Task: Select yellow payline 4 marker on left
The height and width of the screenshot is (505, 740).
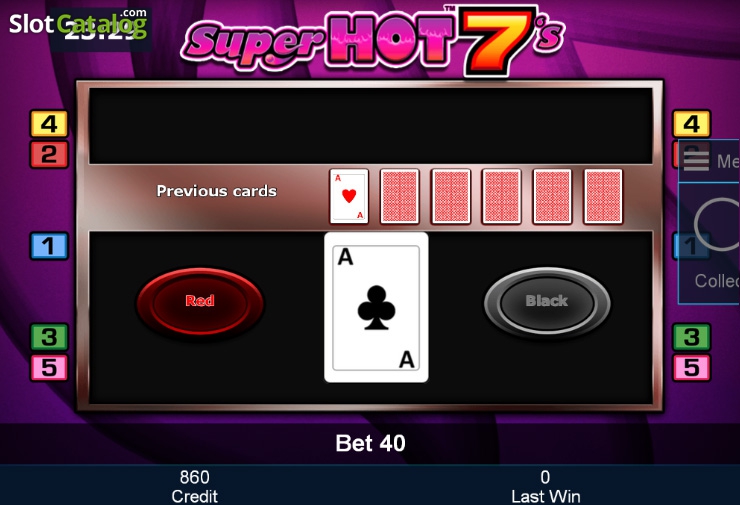Action: [49, 124]
